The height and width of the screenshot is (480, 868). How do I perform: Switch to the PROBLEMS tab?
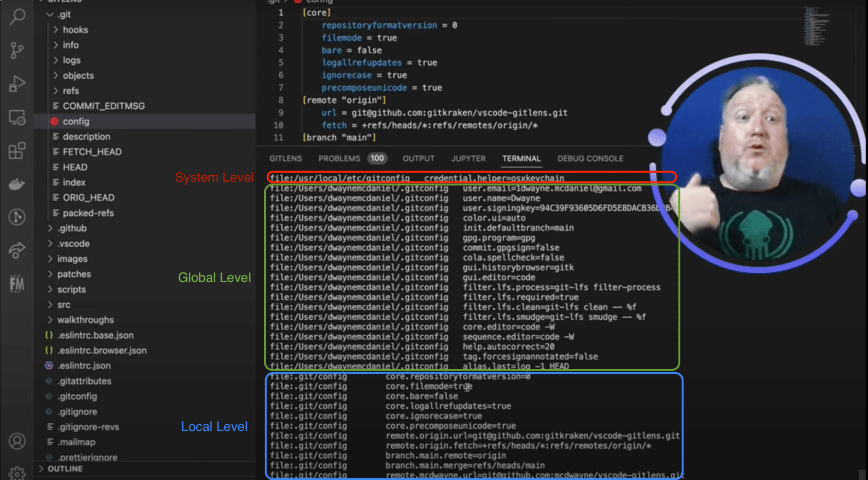click(339, 158)
